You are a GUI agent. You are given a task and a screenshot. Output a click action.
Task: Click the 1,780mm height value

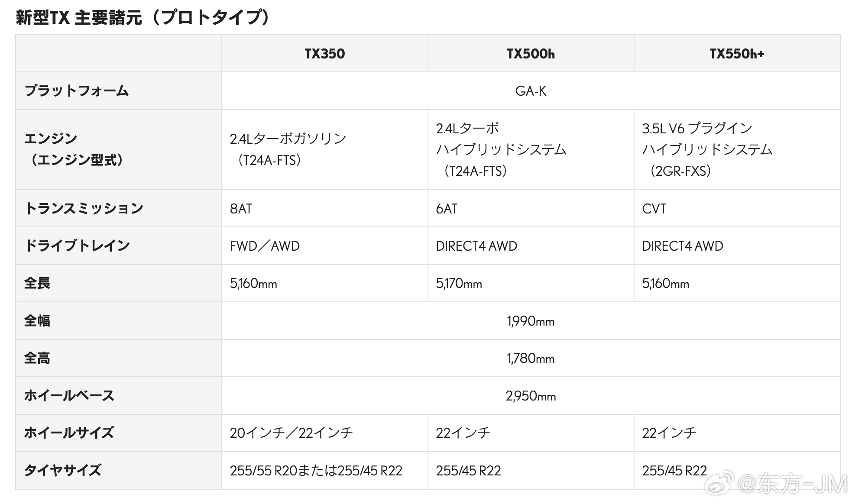531,359
